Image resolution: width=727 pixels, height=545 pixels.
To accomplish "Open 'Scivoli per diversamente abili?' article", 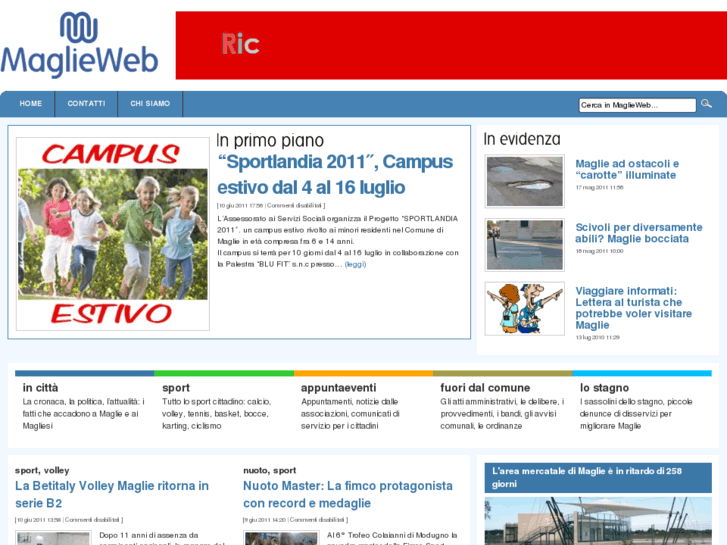I will point(638,233).
